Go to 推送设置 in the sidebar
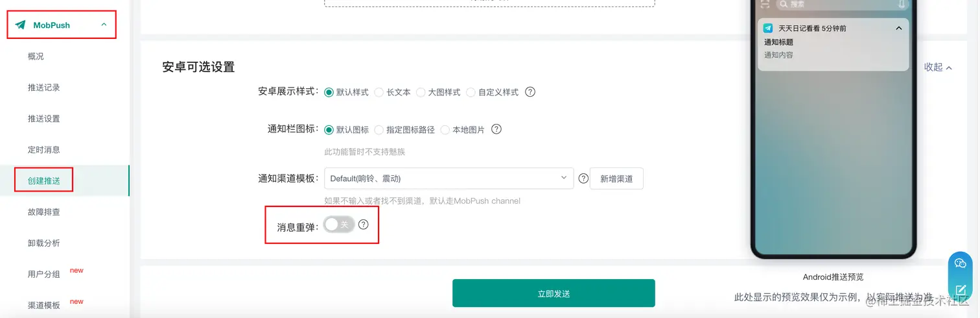This screenshot has height=318, width=980. tap(43, 119)
